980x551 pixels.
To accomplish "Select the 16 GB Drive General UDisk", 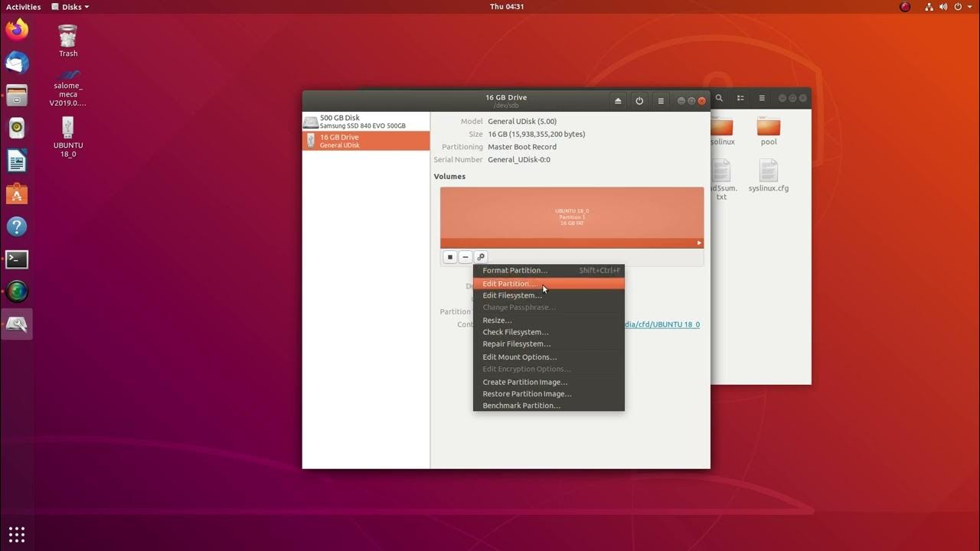I will click(x=366, y=141).
